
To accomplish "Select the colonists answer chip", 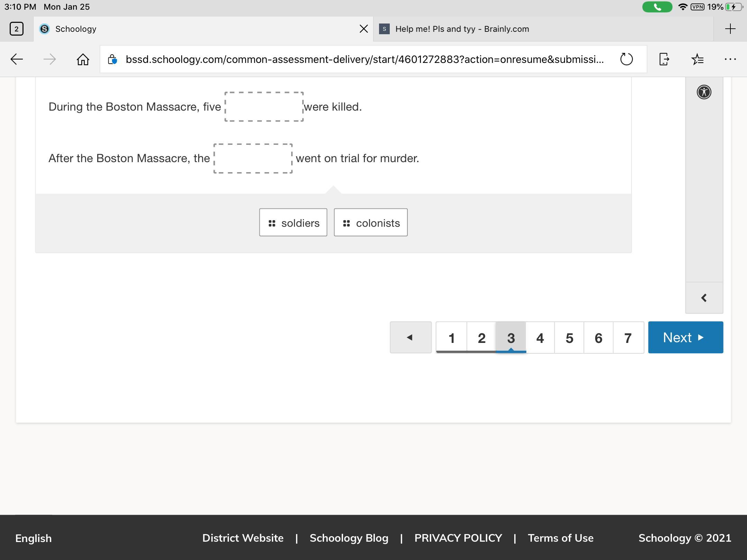I will tap(370, 223).
